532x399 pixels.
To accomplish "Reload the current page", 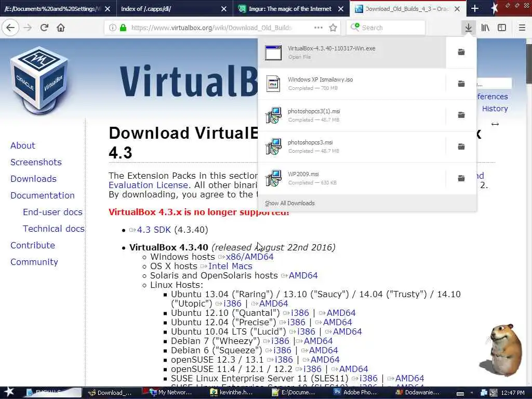I will pos(44,28).
